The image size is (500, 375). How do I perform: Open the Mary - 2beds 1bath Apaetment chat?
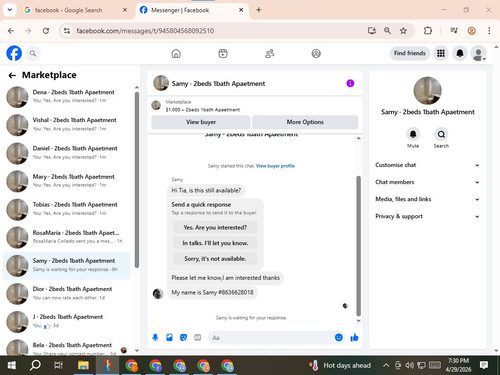67,181
